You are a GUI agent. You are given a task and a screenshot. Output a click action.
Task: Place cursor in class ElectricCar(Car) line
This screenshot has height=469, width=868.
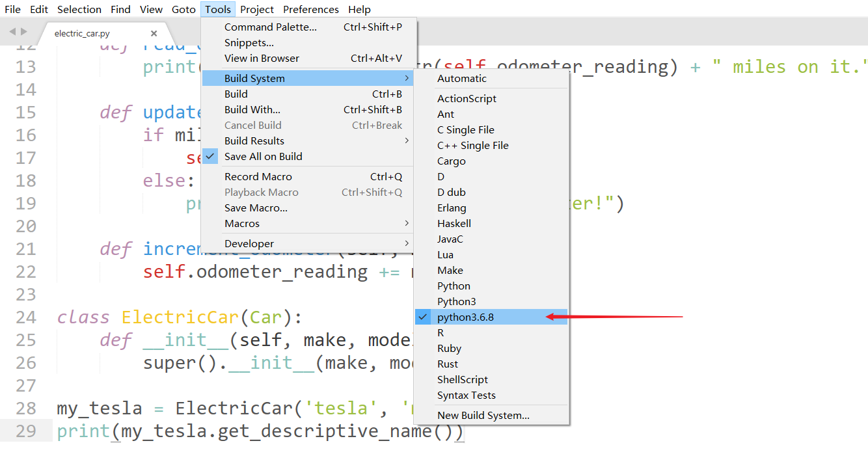180,317
